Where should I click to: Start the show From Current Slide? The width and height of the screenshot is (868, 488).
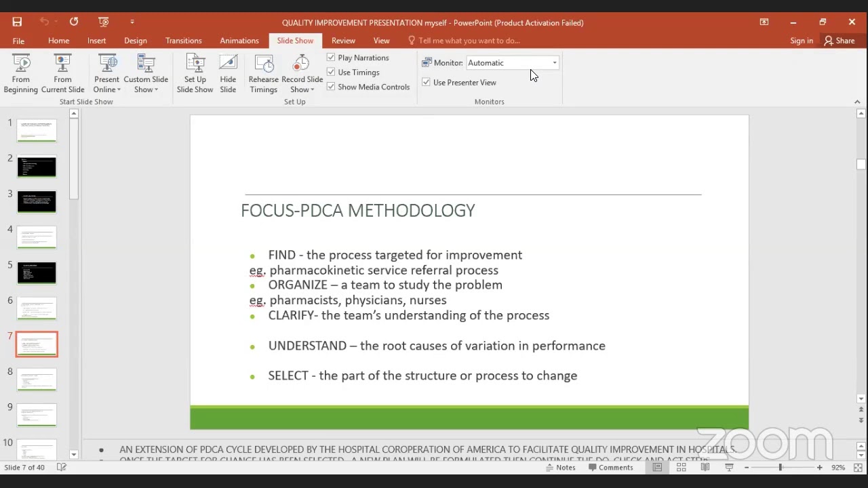(62, 75)
